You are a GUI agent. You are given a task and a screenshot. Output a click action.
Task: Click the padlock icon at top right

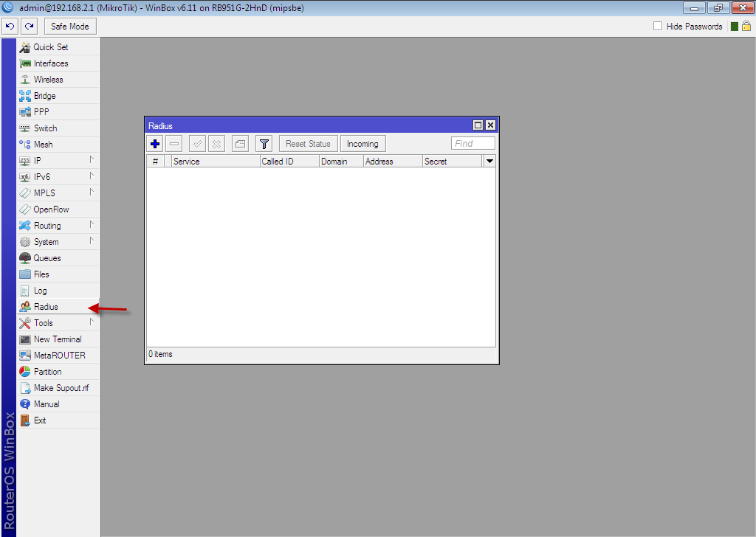[746, 26]
